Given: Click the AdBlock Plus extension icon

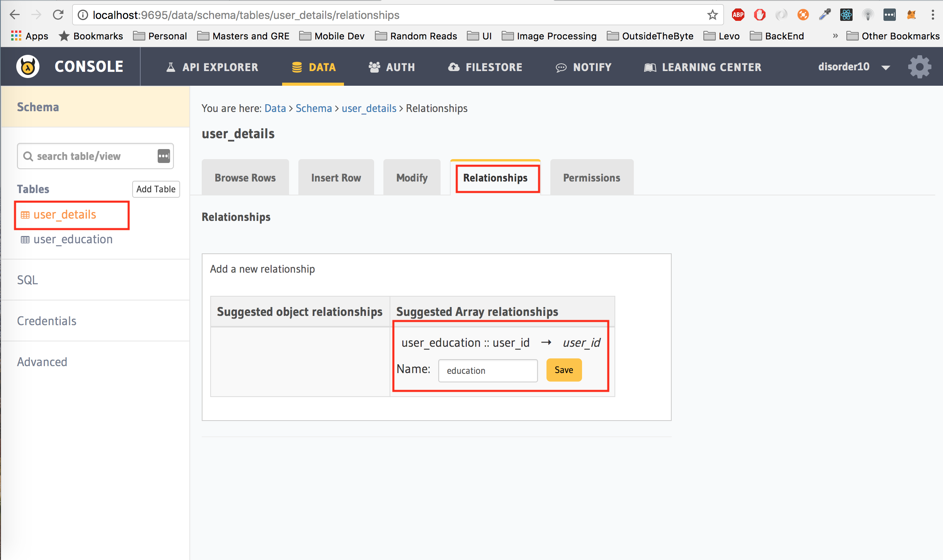Looking at the screenshot, I should 738,15.
